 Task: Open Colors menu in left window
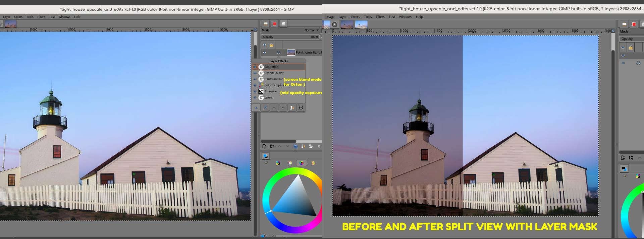18,17
